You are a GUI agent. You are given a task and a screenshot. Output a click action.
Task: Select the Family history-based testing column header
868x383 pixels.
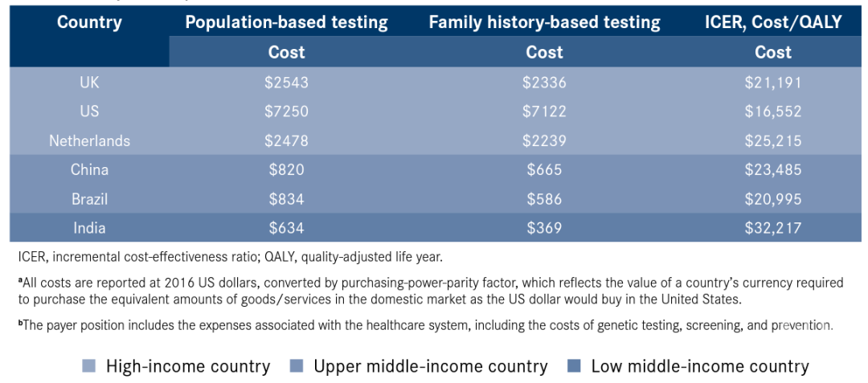[544, 22]
